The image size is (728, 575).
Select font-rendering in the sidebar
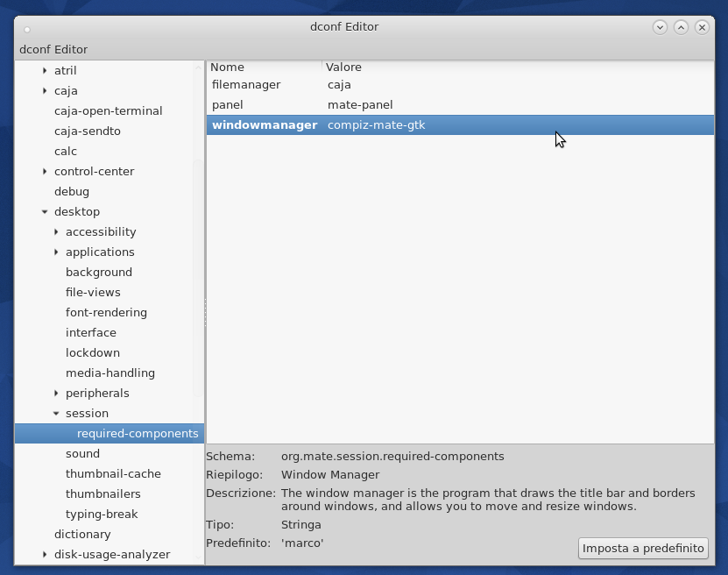(x=106, y=313)
